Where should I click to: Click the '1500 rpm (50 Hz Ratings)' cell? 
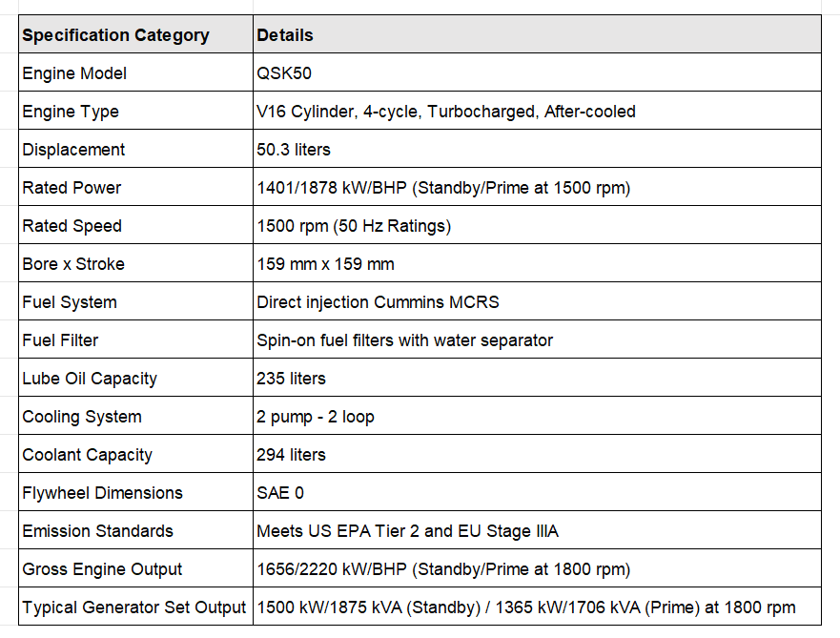click(537, 225)
